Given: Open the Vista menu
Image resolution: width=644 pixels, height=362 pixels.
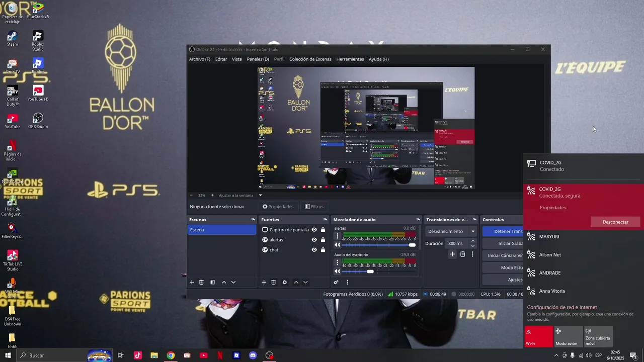Looking at the screenshot, I should click(x=236, y=59).
